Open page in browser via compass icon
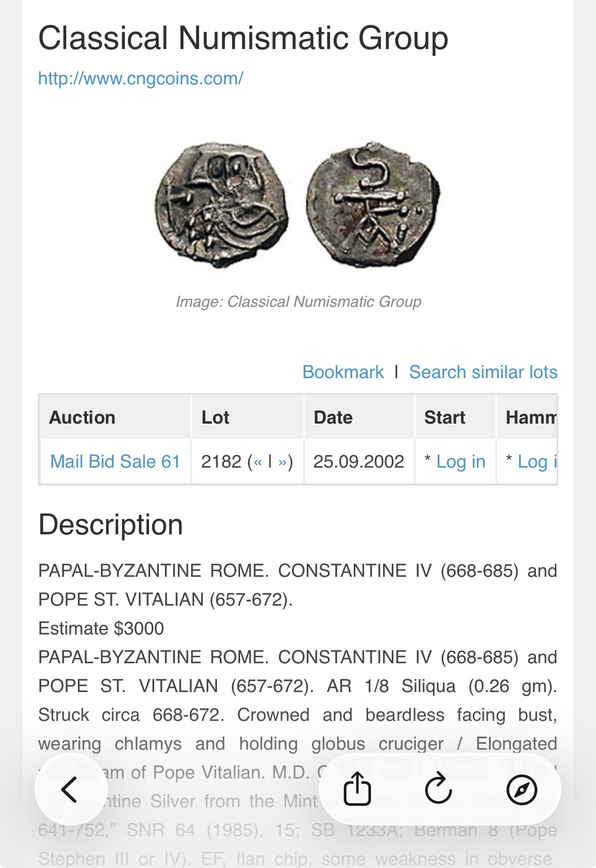The image size is (596, 868). [521, 789]
